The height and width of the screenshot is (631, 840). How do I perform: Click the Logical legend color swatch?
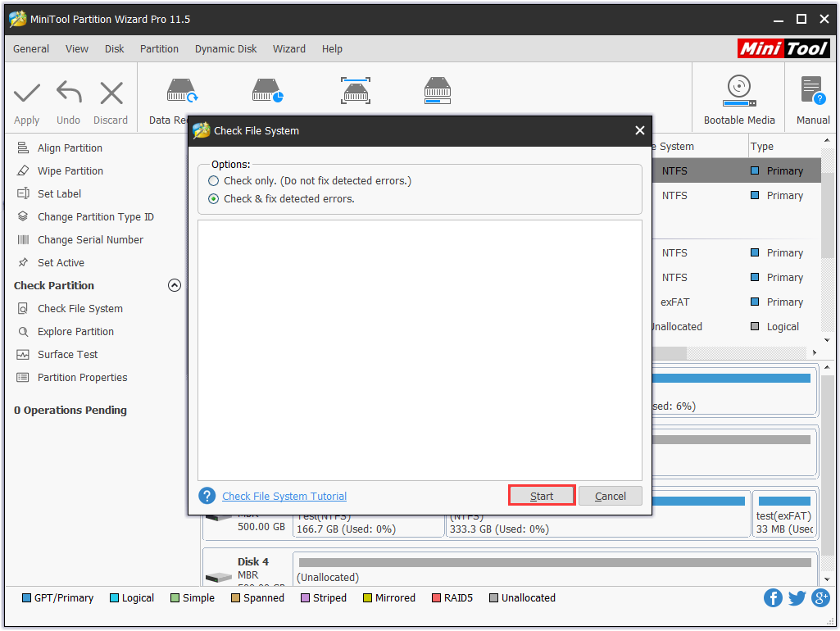pyautogui.click(x=114, y=597)
